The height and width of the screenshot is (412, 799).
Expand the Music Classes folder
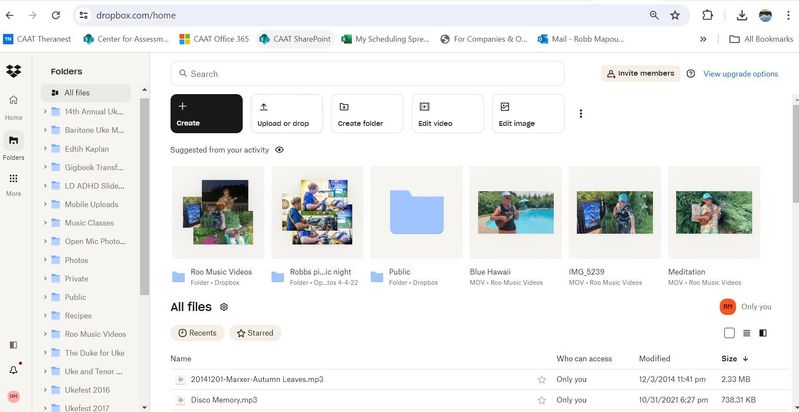[x=46, y=223]
